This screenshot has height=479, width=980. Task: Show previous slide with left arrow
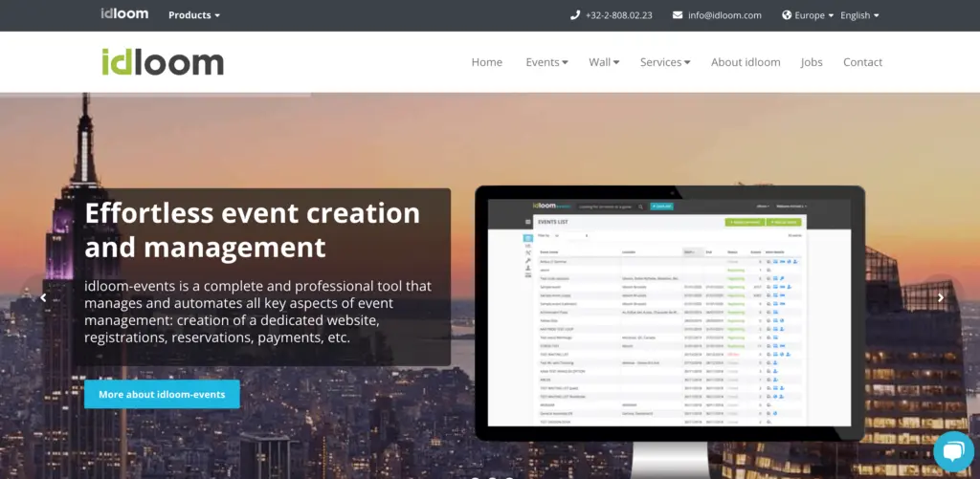(43, 298)
